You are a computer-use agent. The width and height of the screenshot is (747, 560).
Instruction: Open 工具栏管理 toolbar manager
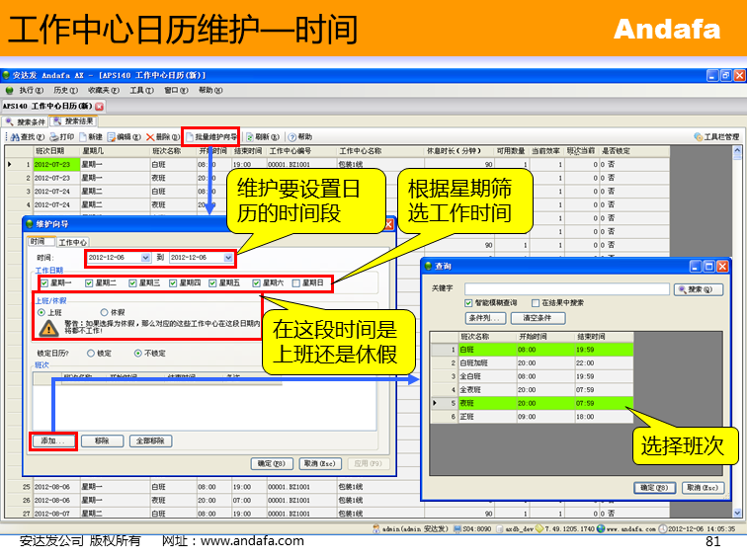(x=715, y=137)
